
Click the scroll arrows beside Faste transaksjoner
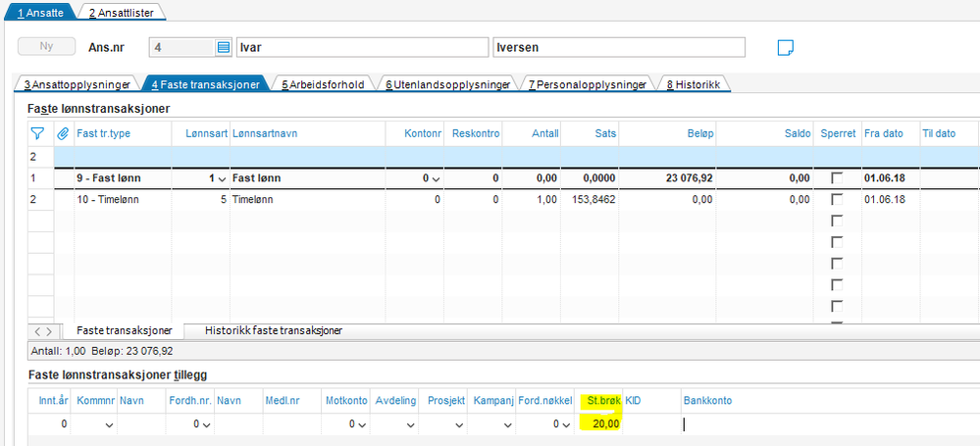(43, 331)
